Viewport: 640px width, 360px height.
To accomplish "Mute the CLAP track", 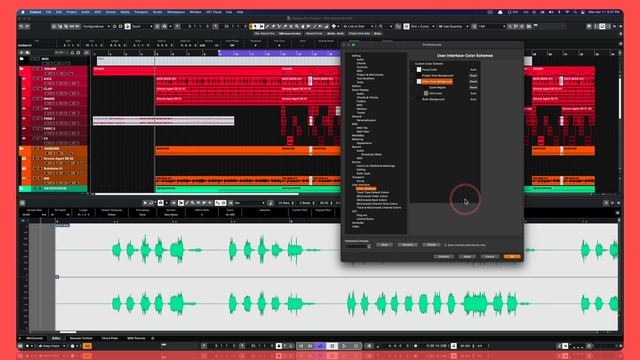I will point(35,89).
